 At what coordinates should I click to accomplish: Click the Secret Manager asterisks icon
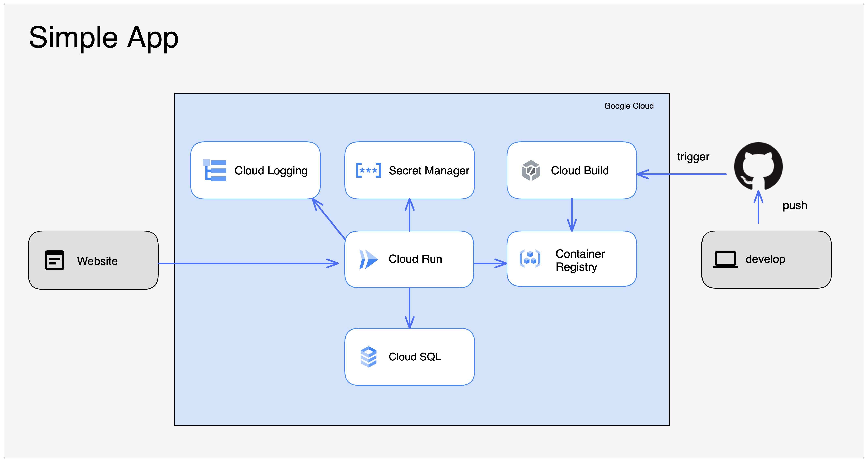coord(368,170)
